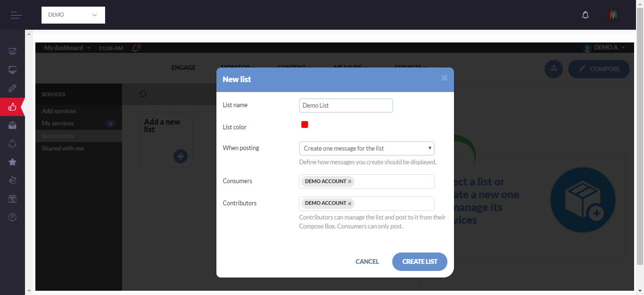The width and height of the screenshot is (644, 295).
Task: Open the user avatar in top-right corner
Action: coord(613,15)
